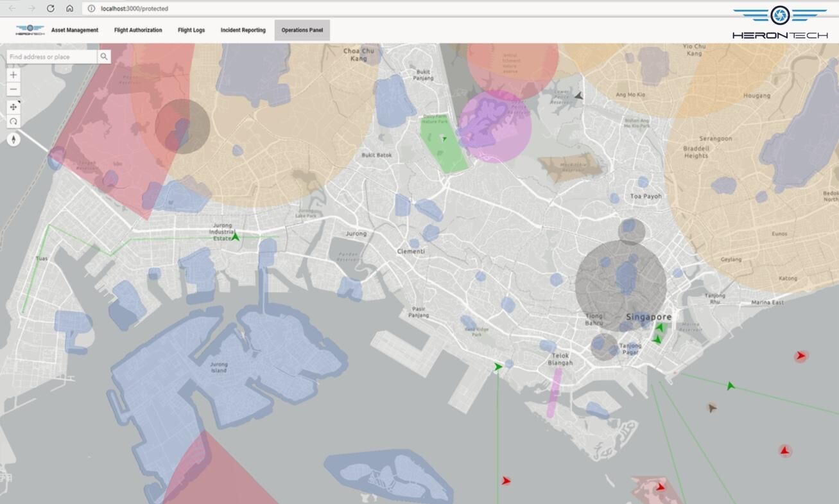Zoom in with the plus map control

[x=13, y=75]
